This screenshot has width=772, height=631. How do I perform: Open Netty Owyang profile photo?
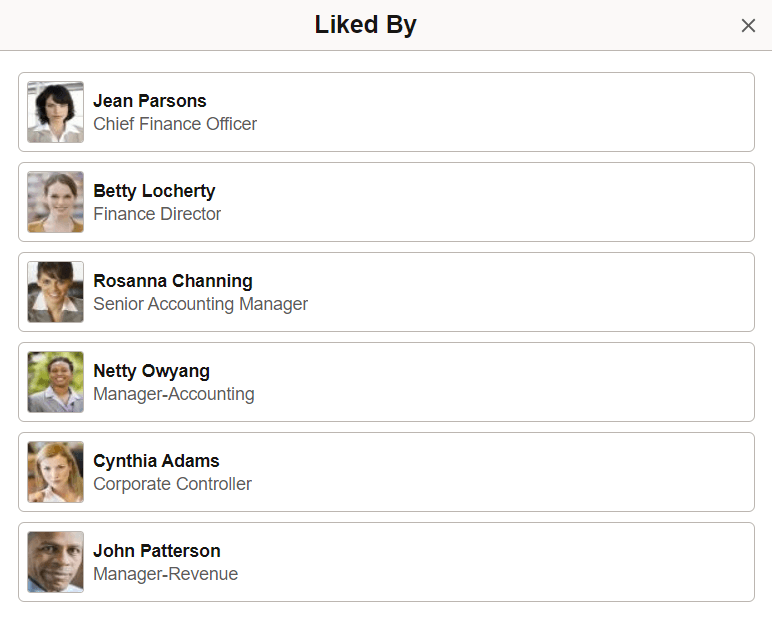(x=56, y=382)
